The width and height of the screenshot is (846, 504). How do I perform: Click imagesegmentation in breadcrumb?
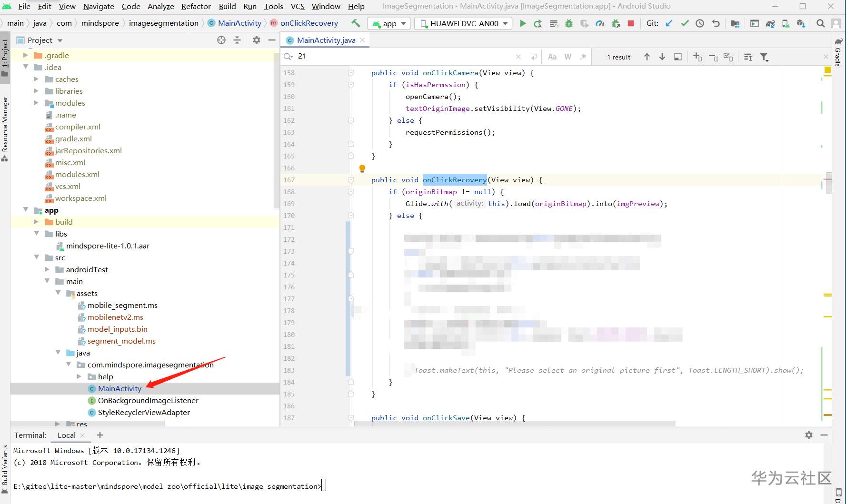[x=163, y=23]
